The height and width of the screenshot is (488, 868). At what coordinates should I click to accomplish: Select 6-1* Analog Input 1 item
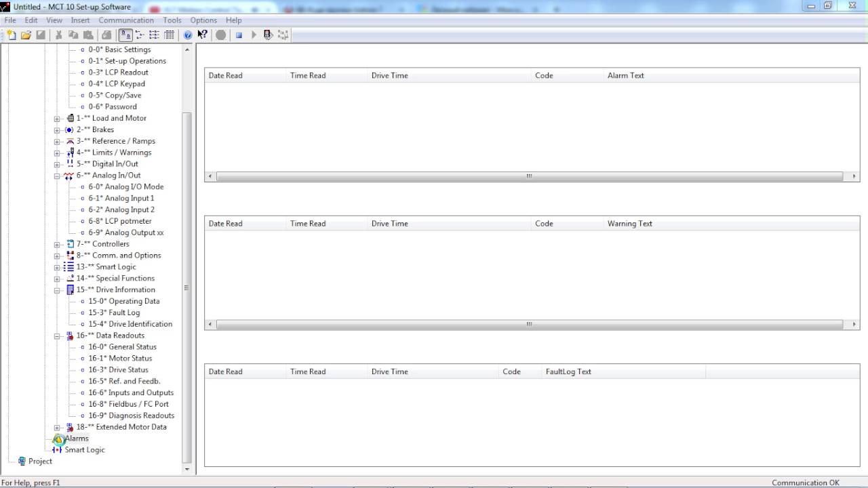pyautogui.click(x=121, y=198)
